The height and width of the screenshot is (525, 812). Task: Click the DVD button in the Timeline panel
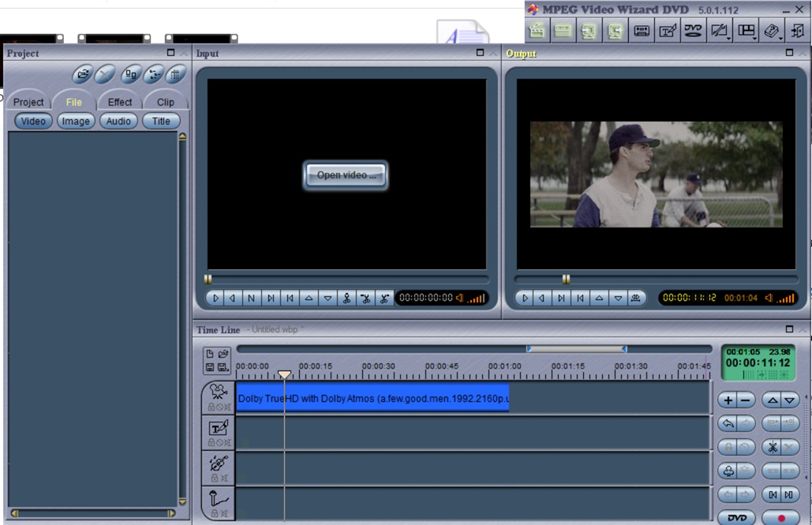click(x=736, y=518)
